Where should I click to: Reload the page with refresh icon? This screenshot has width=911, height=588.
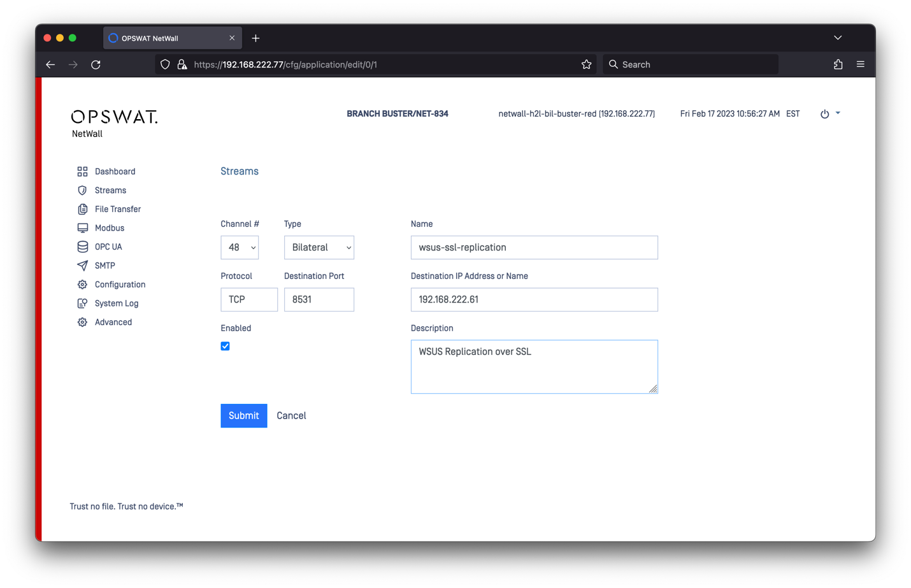click(x=96, y=64)
